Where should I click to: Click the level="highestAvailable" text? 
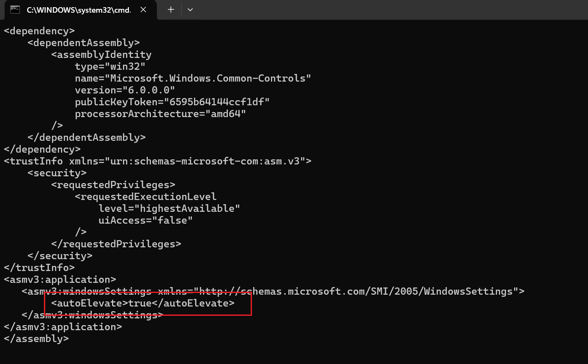tap(169, 208)
